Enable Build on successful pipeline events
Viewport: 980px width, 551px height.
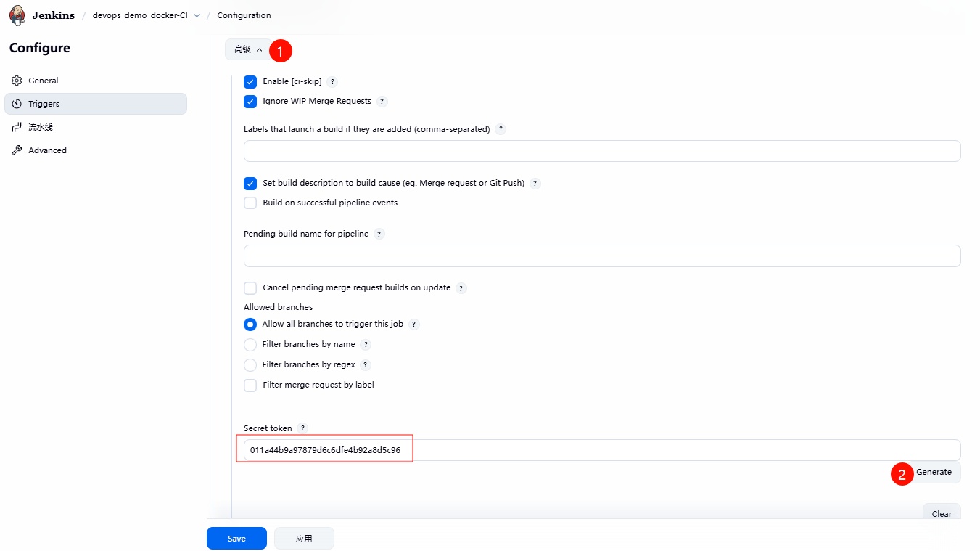(x=250, y=203)
